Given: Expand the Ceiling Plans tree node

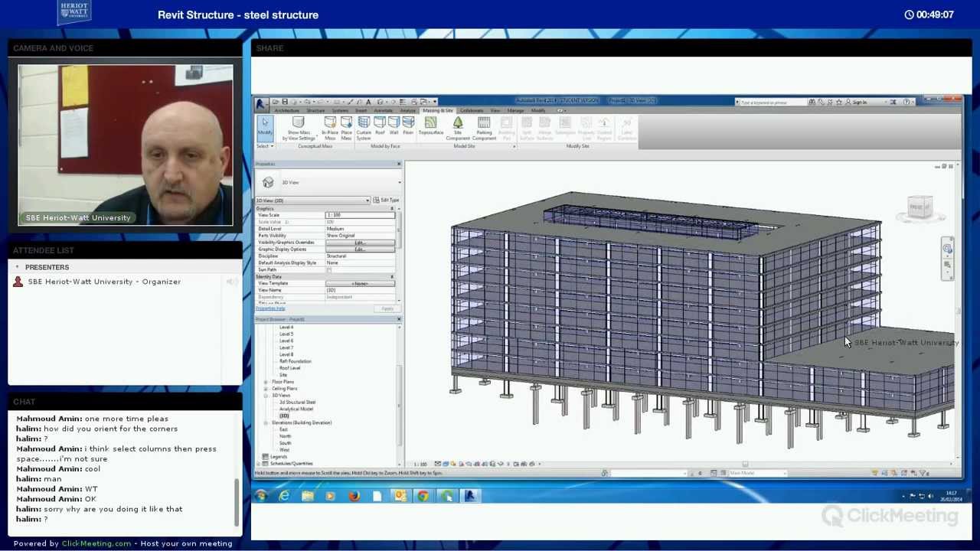Looking at the screenshot, I should (266, 389).
